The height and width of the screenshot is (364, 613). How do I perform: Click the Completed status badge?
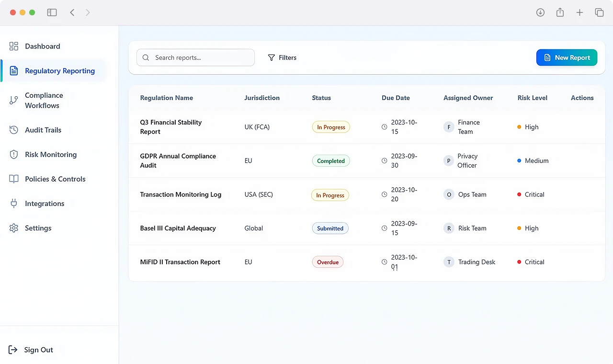click(331, 161)
